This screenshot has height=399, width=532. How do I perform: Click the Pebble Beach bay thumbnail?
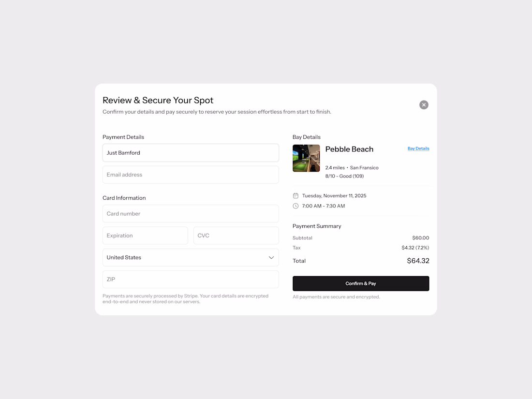point(306,158)
